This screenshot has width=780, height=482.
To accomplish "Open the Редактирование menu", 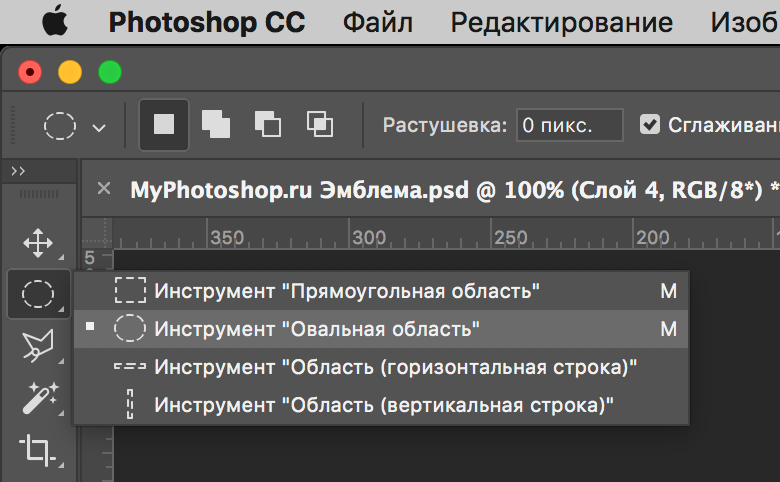I will [561, 23].
